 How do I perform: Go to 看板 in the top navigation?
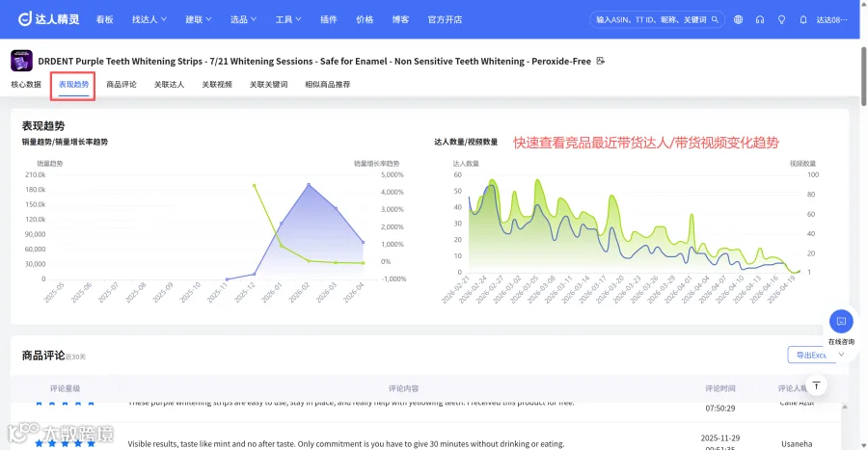(x=104, y=19)
